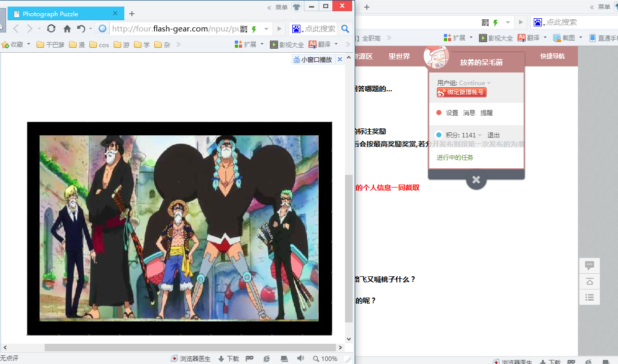Close the 小窗口播放 popup bar

tap(340, 59)
